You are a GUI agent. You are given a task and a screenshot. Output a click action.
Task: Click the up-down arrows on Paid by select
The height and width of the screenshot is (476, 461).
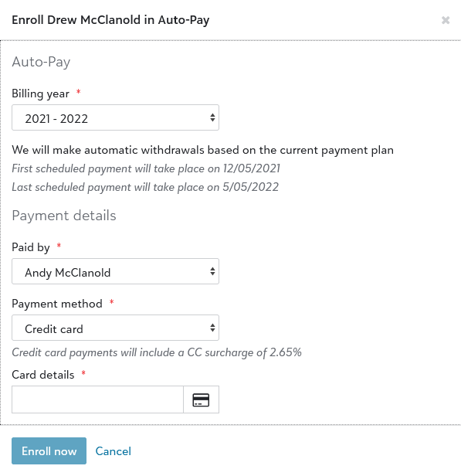coord(212,271)
